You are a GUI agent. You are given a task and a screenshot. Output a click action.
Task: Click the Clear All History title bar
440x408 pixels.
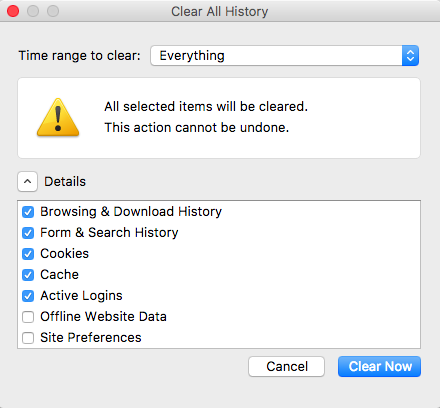tap(220, 11)
